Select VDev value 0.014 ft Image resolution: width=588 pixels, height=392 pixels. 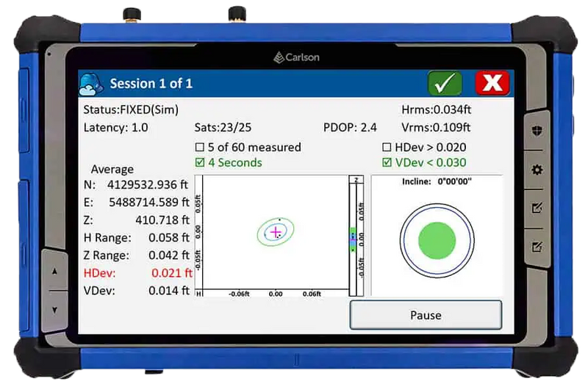coord(169,291)
